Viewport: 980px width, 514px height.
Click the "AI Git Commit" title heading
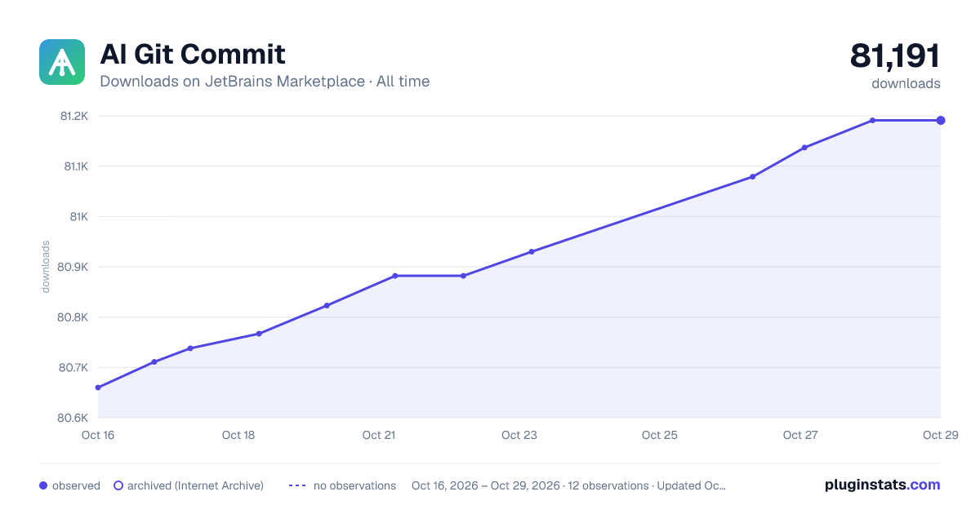(193, 54)
